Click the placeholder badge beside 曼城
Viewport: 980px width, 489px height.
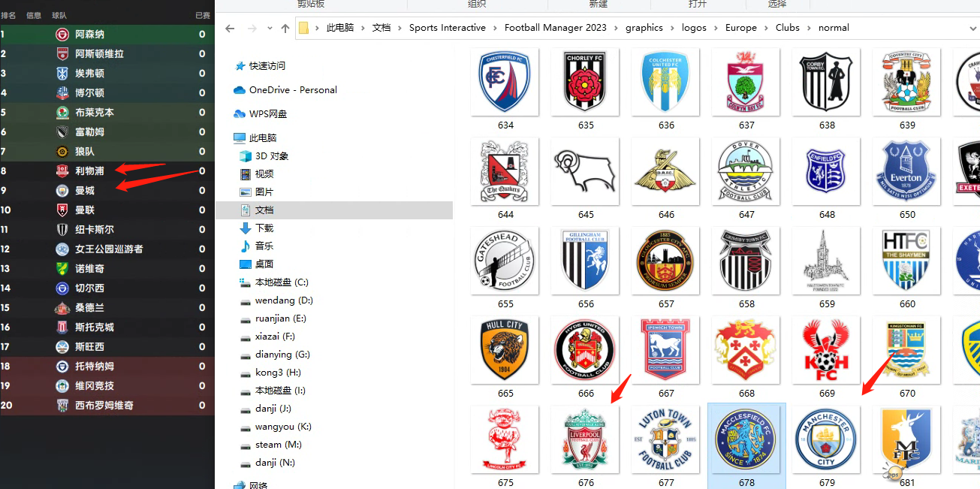tap(62, 191)
